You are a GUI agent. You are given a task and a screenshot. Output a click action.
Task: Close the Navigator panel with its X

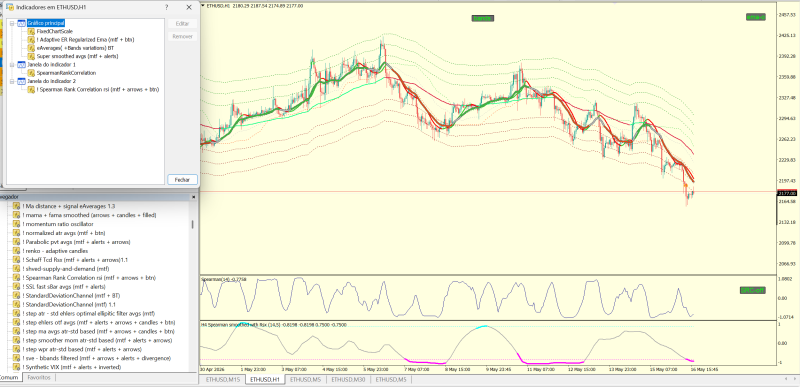[x=193, y=197]
